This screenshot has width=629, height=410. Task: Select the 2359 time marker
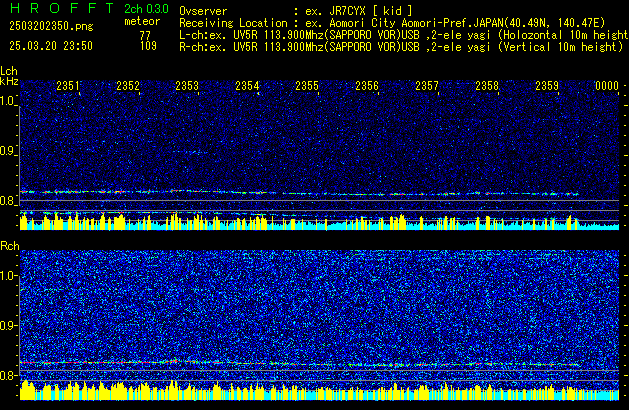(547, 85)
